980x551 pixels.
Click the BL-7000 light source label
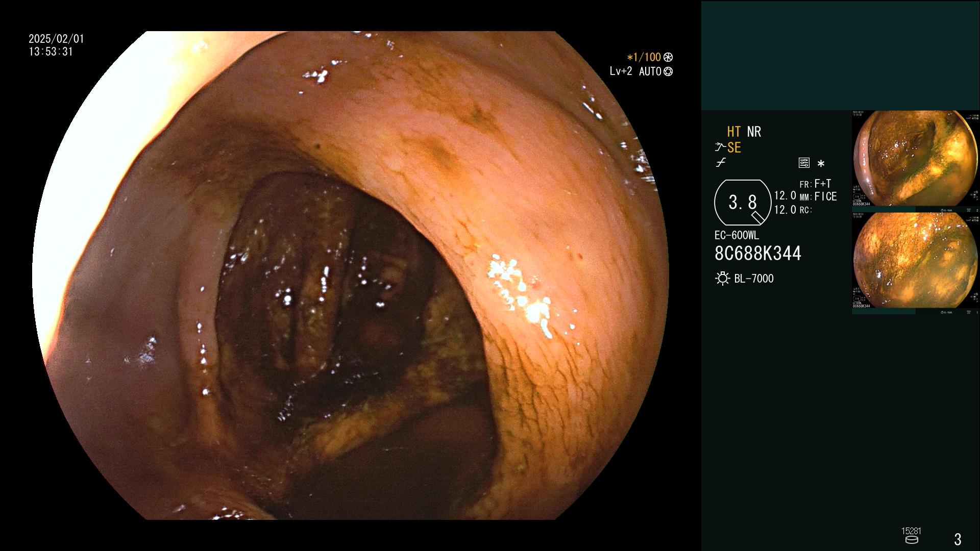pos(754,279)
